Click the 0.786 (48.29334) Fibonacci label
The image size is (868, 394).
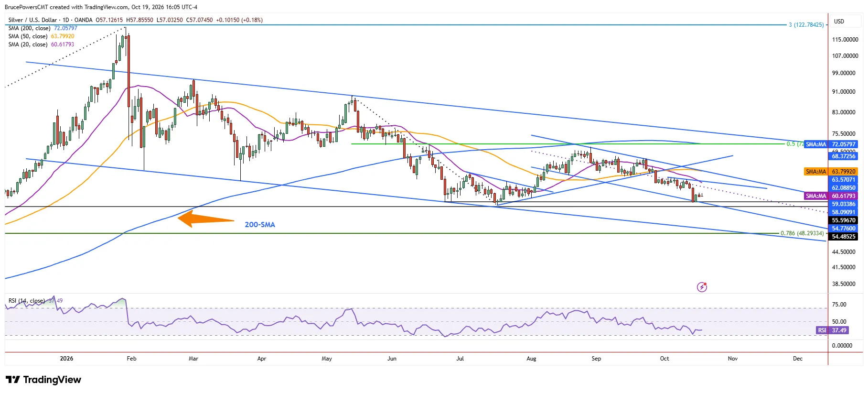click(x=802, y=233)
